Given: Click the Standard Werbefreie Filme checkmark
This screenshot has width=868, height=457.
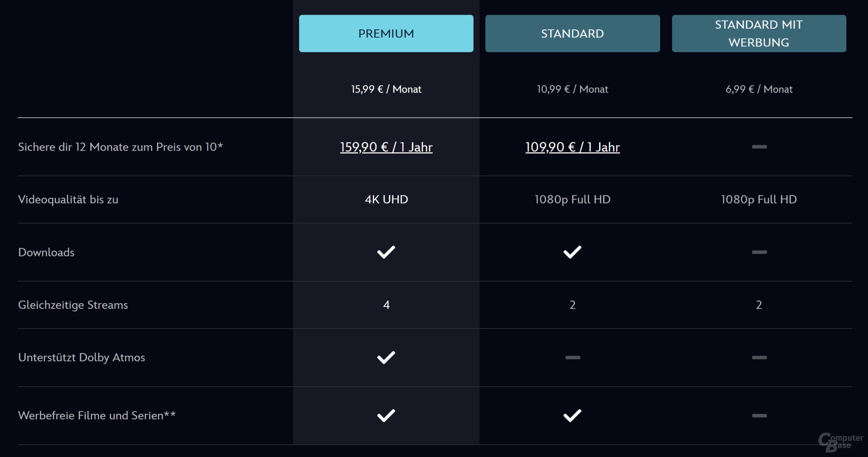Looking at the screenshot, I should (572, 415).
